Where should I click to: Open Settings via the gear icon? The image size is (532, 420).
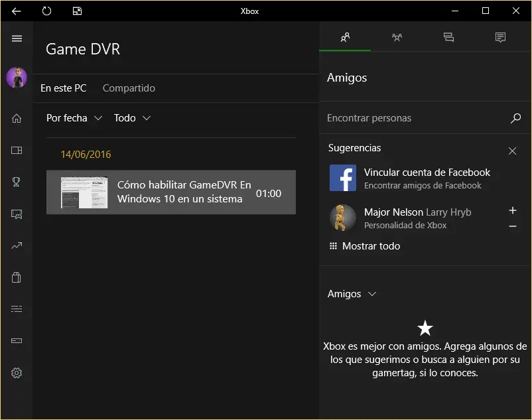17,373
